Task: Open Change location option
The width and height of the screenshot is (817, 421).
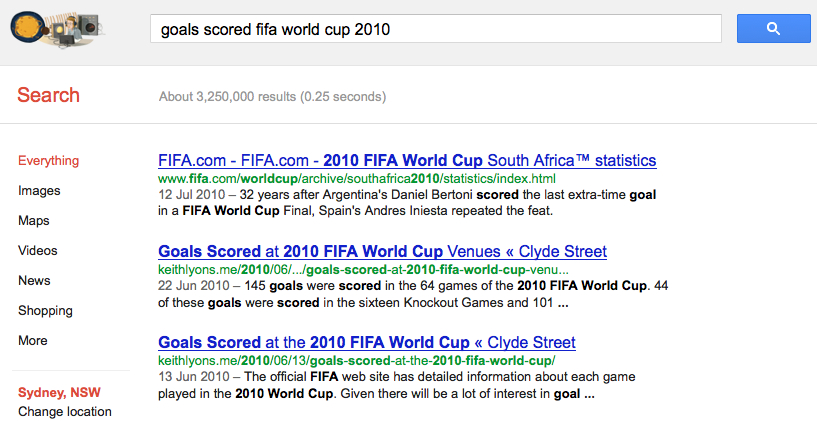Action: [x=65, y=412]
